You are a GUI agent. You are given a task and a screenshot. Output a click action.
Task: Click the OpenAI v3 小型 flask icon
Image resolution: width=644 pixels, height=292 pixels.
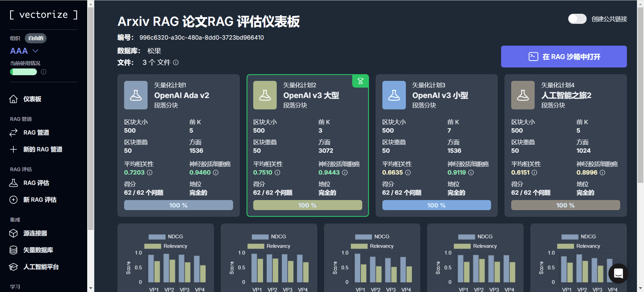point(394,95)
